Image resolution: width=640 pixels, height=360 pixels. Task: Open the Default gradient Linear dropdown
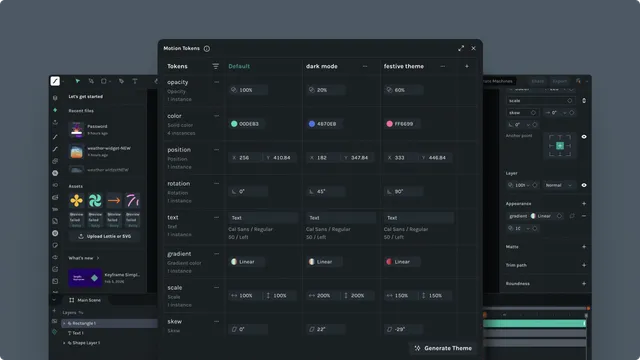click(x=247, y=262)
